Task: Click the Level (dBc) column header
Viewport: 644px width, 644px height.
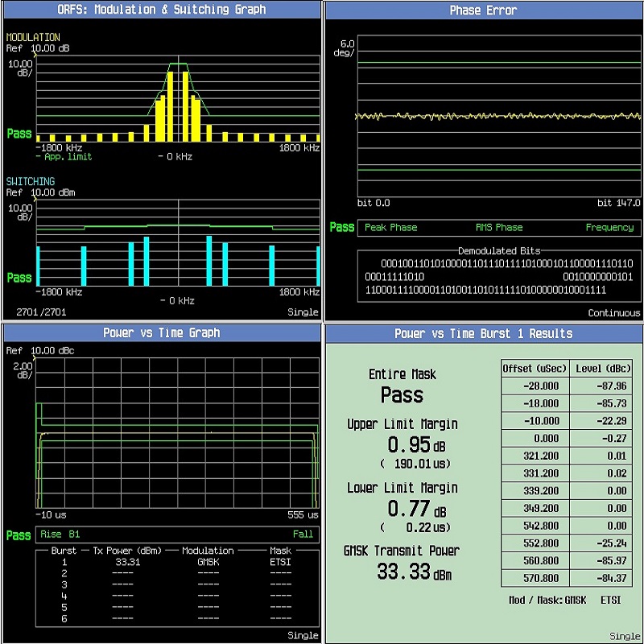Action: 604,369
